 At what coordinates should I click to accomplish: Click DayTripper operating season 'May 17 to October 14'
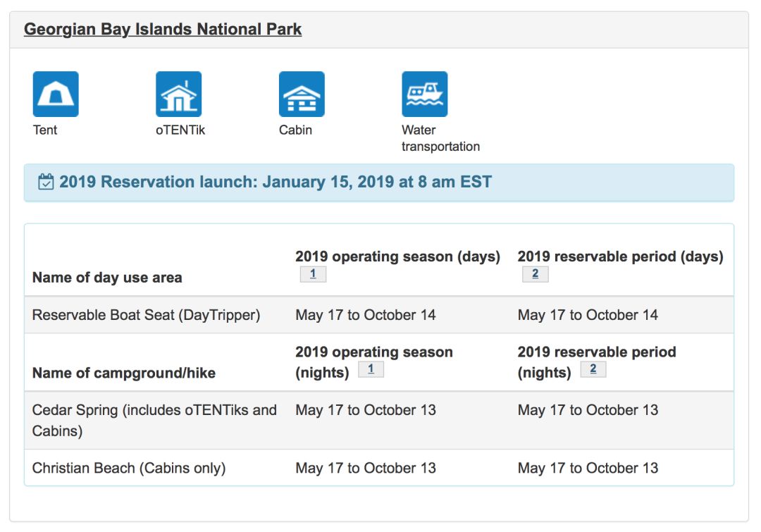366,315
